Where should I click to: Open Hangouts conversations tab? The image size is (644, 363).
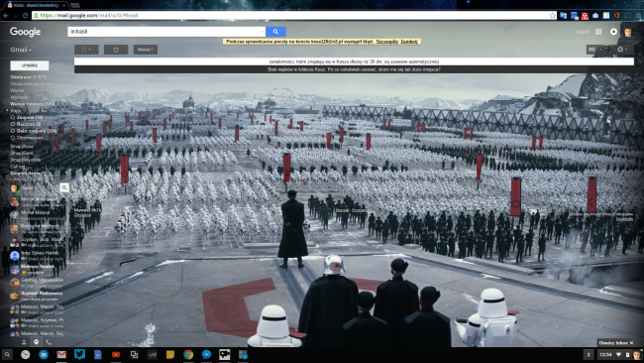click(x=36, y=342)
